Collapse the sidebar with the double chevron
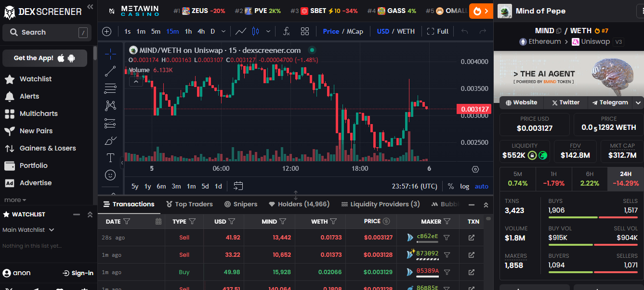The width and height of the screenshot is (644, 290). tap(90, 7)
